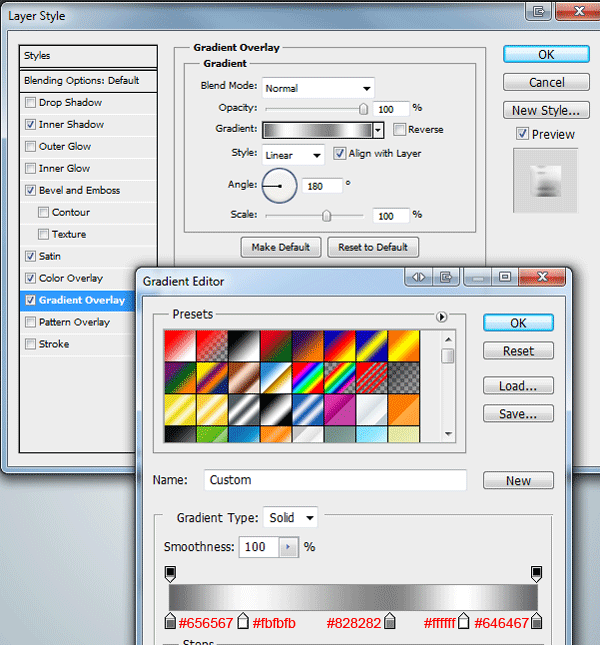Click Gradient Editor double-arrow title bar icon
This screenshot has width=600, height=645.
[x=419, y=277]
